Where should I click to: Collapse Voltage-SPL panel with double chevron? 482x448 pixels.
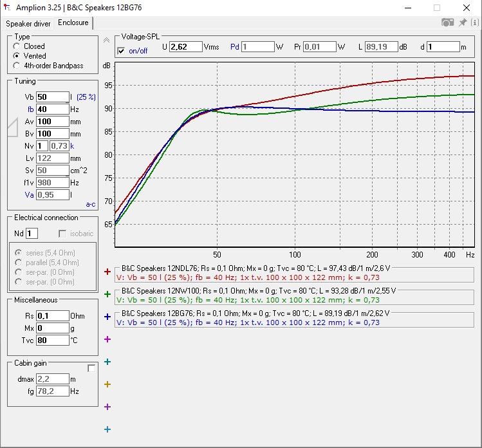[x=106, y=40]
